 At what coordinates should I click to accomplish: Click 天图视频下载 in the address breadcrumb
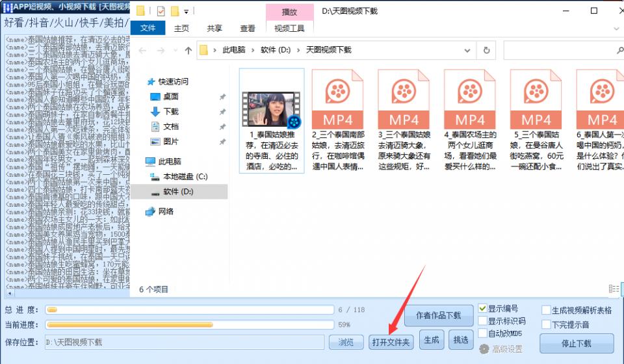click(328, 50)
